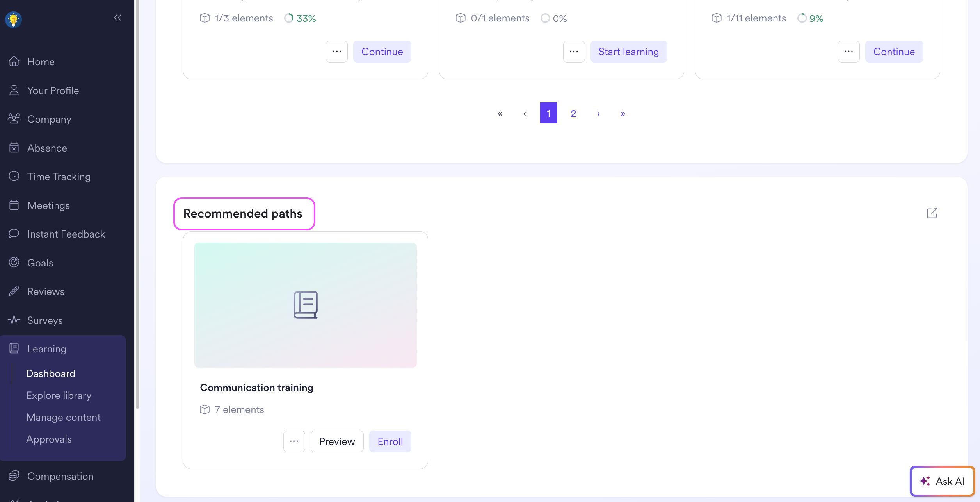Open Manage content submenu item
Image resolution: width=980 pixels, height=502 pixels.
[63, 417]
